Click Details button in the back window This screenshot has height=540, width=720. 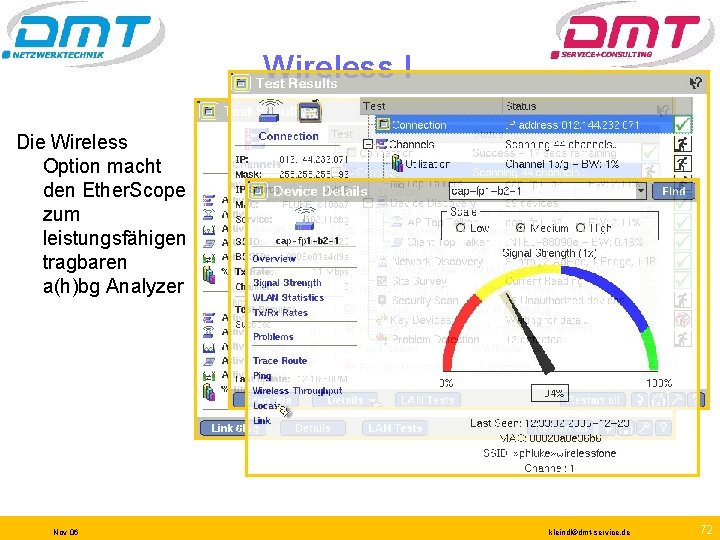tap(313, 428)
